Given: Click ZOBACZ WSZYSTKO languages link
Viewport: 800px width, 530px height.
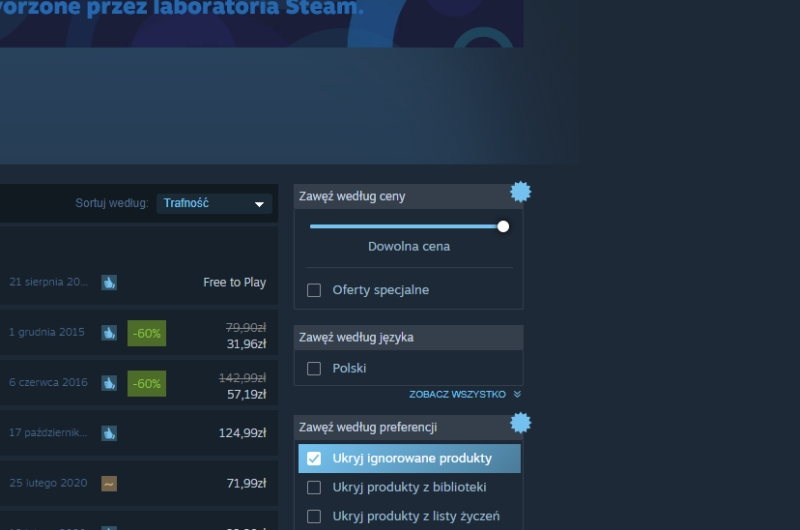Looking at the screenshot, I should (x=457, y=394).
